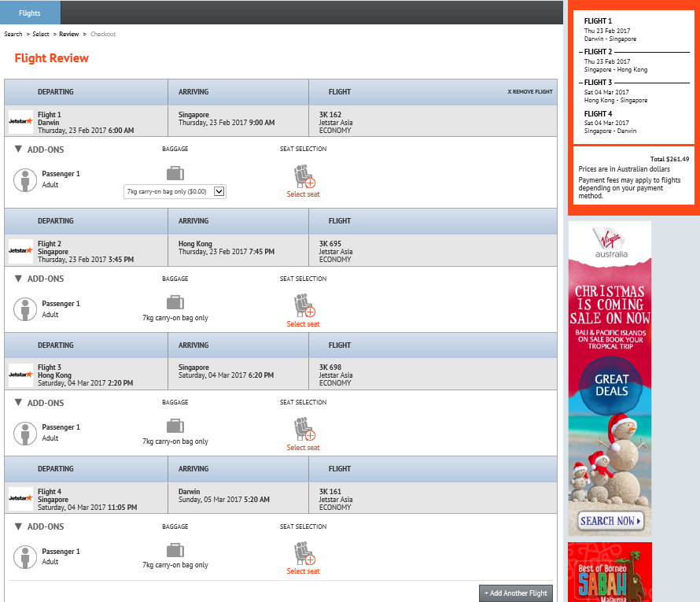This screenshot has height=602, width=700.
Task: Click flight number 3K 698
Action: pyautogui.click(x=330, y=367)
